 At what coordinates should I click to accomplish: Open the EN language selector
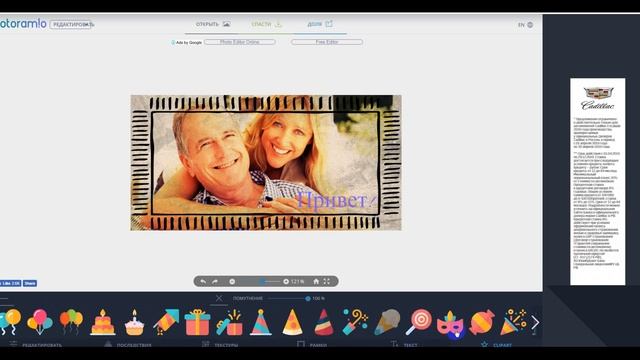525,25
